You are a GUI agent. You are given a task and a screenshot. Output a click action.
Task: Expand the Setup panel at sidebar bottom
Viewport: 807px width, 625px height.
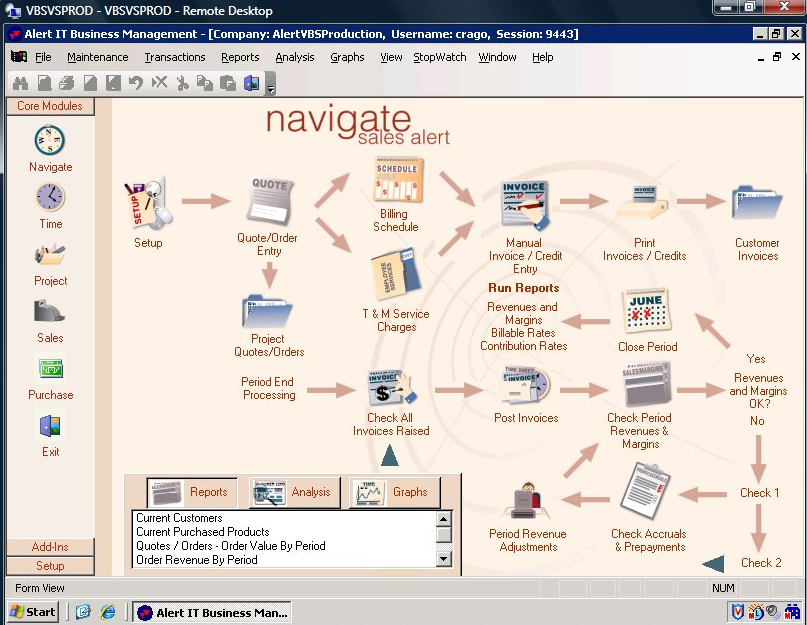point(50,566)
